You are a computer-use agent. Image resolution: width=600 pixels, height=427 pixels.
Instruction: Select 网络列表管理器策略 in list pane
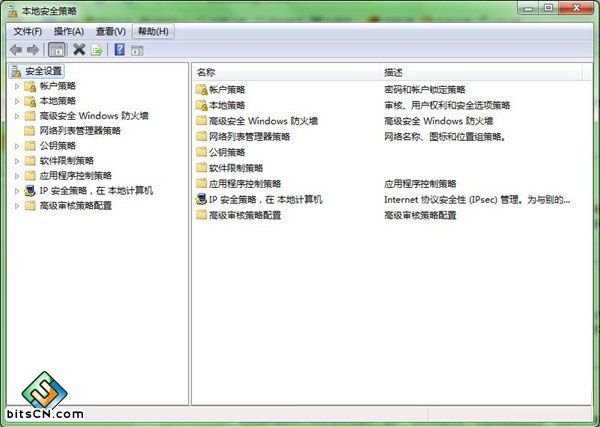[249, 137]
